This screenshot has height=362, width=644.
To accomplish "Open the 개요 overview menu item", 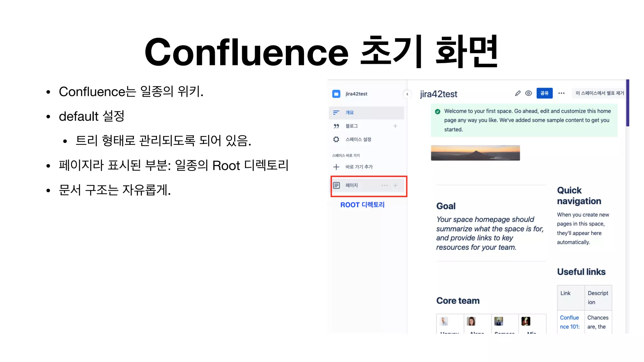I will point(366,112).
